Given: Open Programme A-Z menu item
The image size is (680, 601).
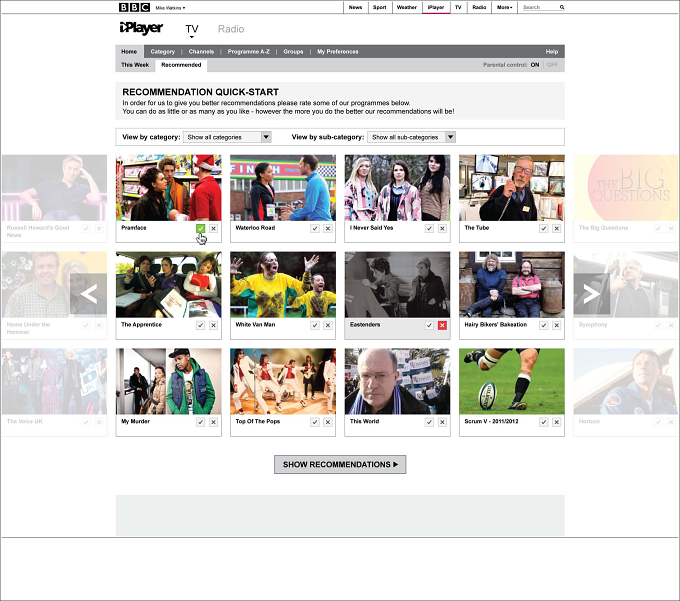Looking at the screenshot, I should click(248, 52).
